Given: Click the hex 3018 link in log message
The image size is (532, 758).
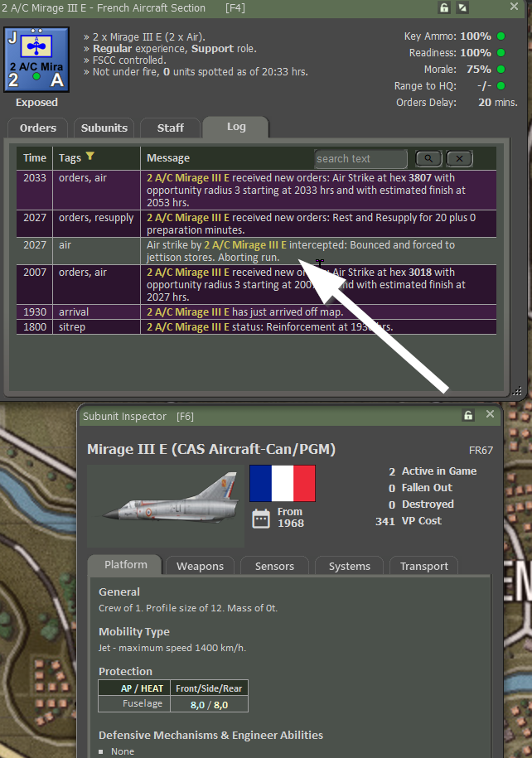Looking at the screenshot, I should click(x=420, y=273).
